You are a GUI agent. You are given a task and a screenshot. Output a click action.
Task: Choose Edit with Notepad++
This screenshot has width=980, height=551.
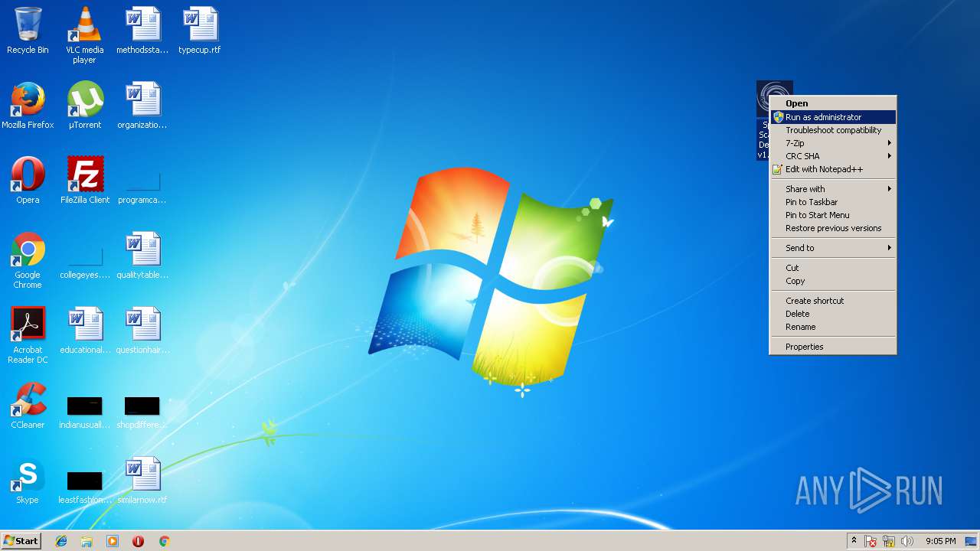[833, 169]
